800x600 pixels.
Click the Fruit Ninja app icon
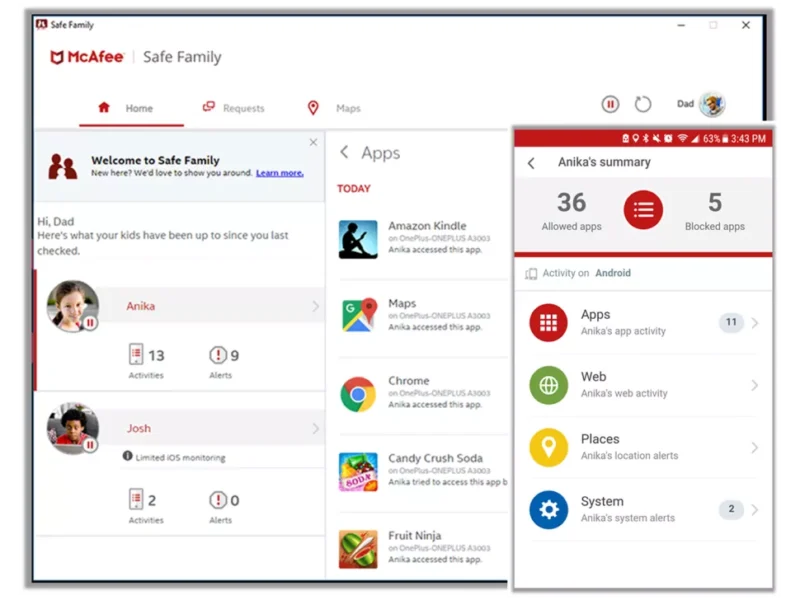[358, 548]
